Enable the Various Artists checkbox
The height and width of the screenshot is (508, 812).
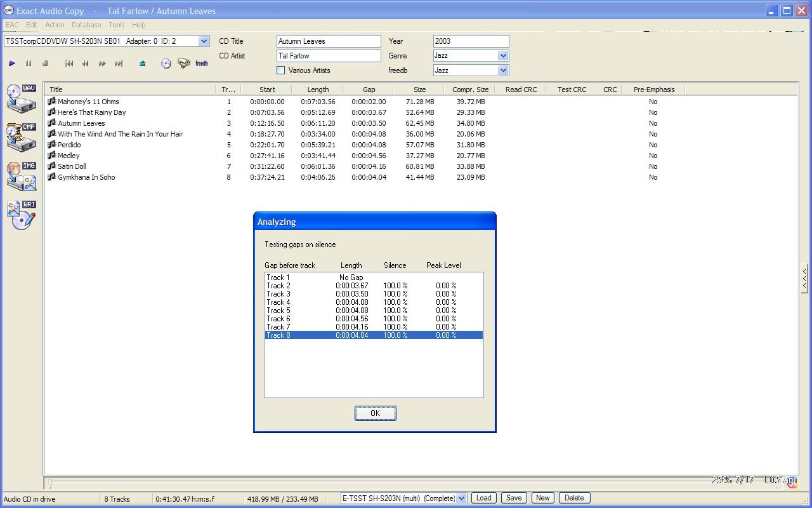pyautogui.click(x=281, y=70)
